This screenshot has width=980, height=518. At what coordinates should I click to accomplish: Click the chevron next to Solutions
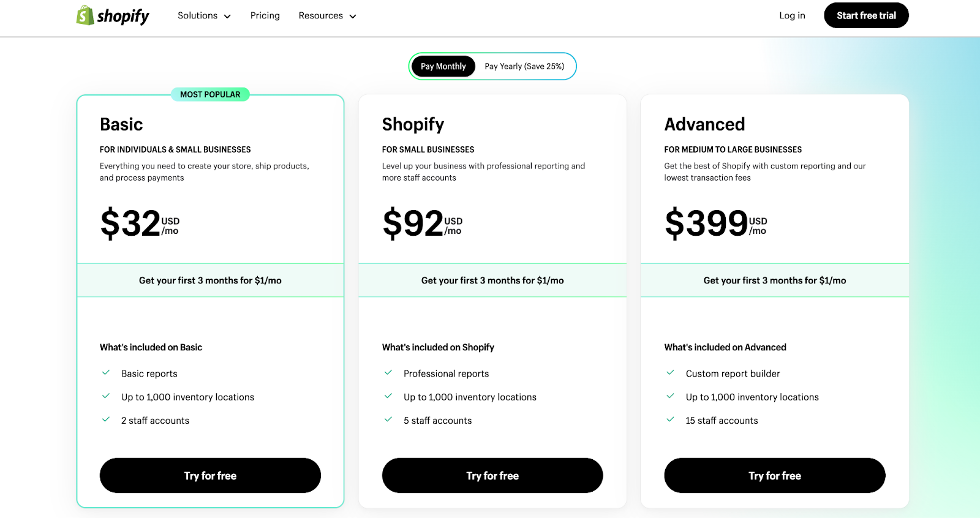pyautogui.click(x=227, y=17)
